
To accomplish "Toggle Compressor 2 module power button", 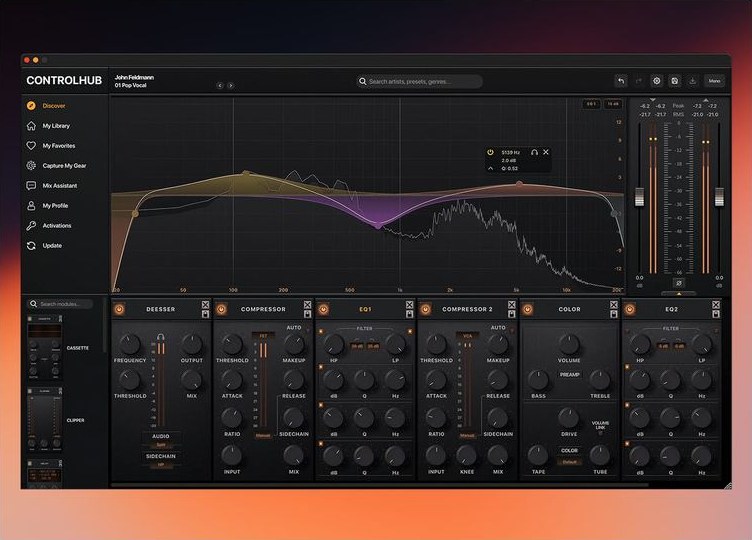I will (425, 309).
